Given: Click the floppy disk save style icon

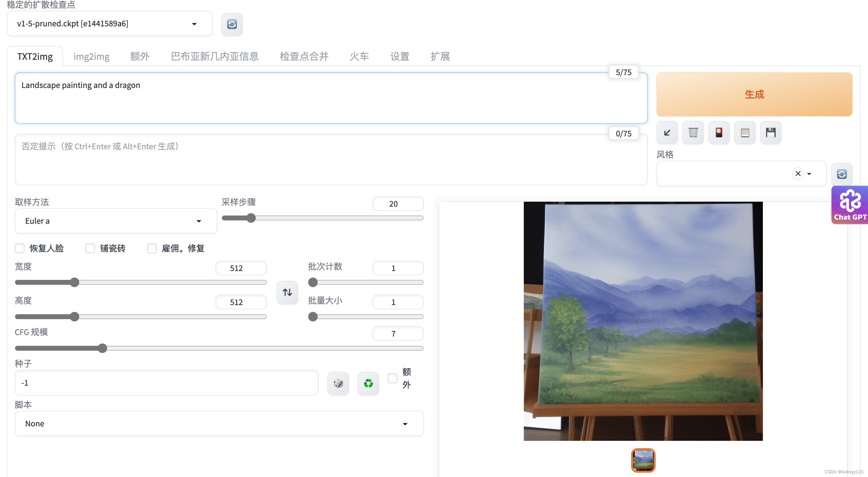Looking at the screenshot, I should coord(771,132).
